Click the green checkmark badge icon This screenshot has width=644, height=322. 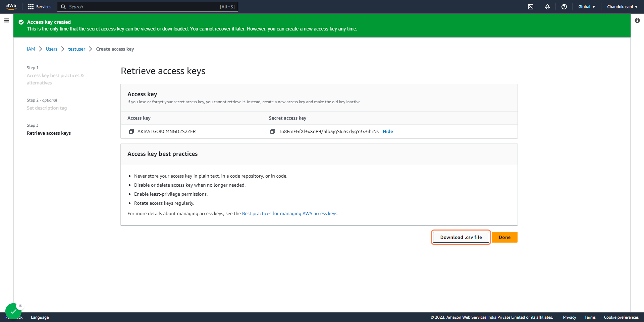(13, 311)
